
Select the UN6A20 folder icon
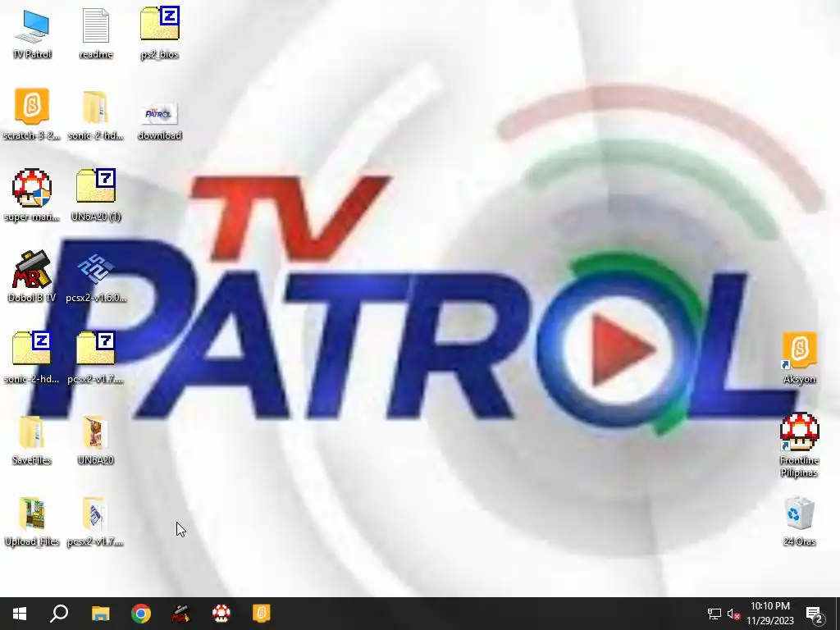click(x=95, y=440)
